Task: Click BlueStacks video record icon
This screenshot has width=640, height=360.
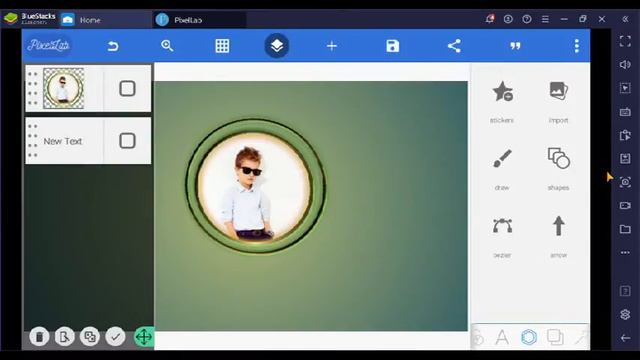Action: point(625,205)
